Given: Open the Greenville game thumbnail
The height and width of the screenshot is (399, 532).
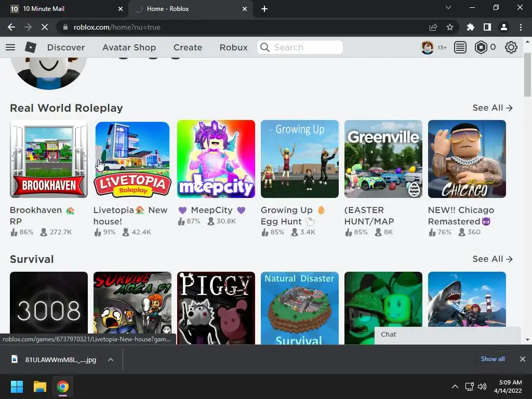Looking at the screenshot, I should tap(383, 159).
